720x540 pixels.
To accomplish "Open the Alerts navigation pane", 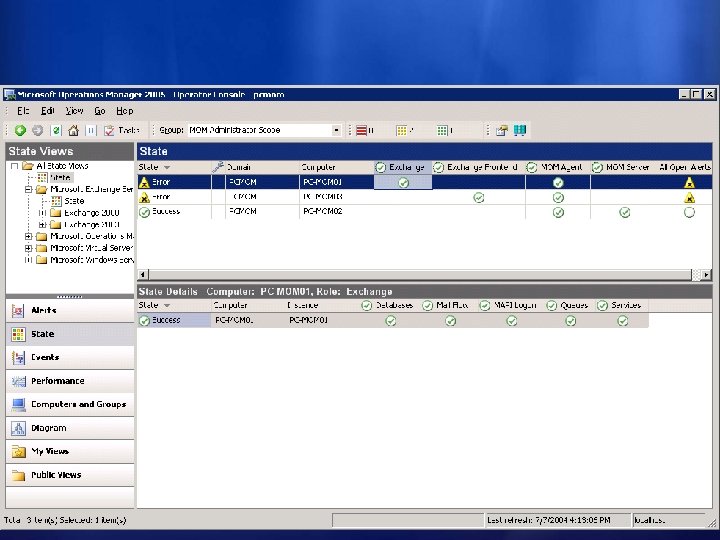I will pos(70,310).
